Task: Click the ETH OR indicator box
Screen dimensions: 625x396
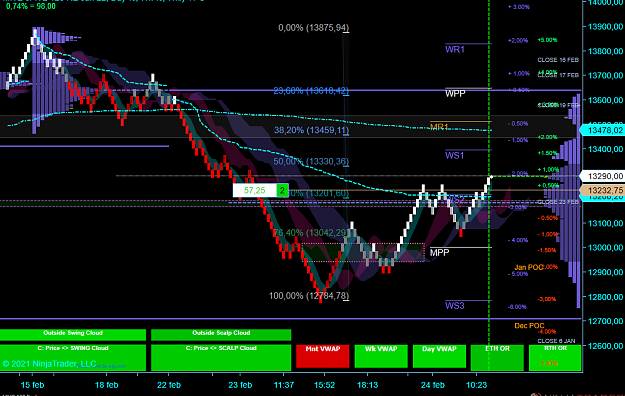Action: (x=497, y=358)
